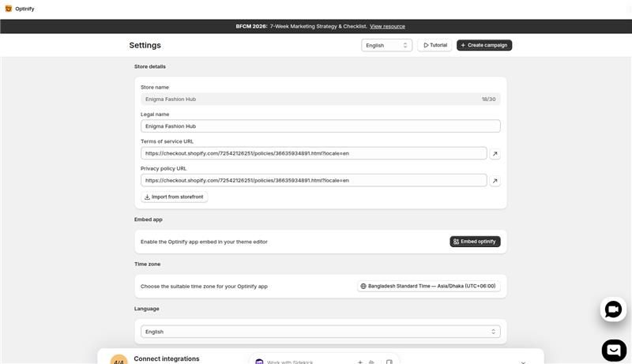Image resolution: width=632 pixels, height=364 pixels.
Task: Follow the View resource link
Action: (387, 26)
